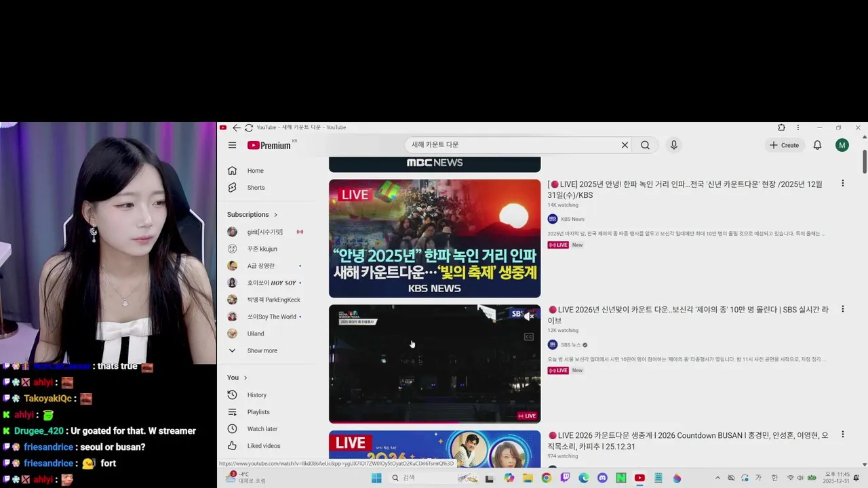Open the YouTube app on taskbar
This screenshot has height=488, width=868.
[639, 478]
